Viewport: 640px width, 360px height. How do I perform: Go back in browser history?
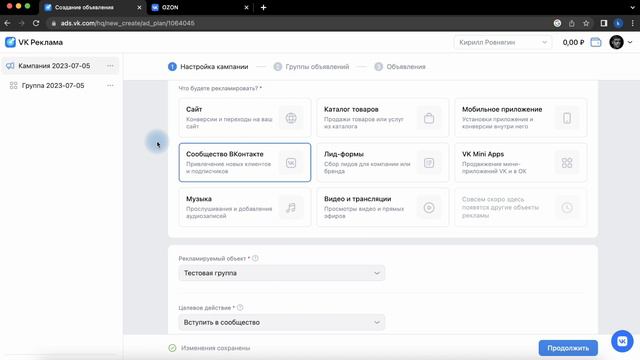(7, 23)
